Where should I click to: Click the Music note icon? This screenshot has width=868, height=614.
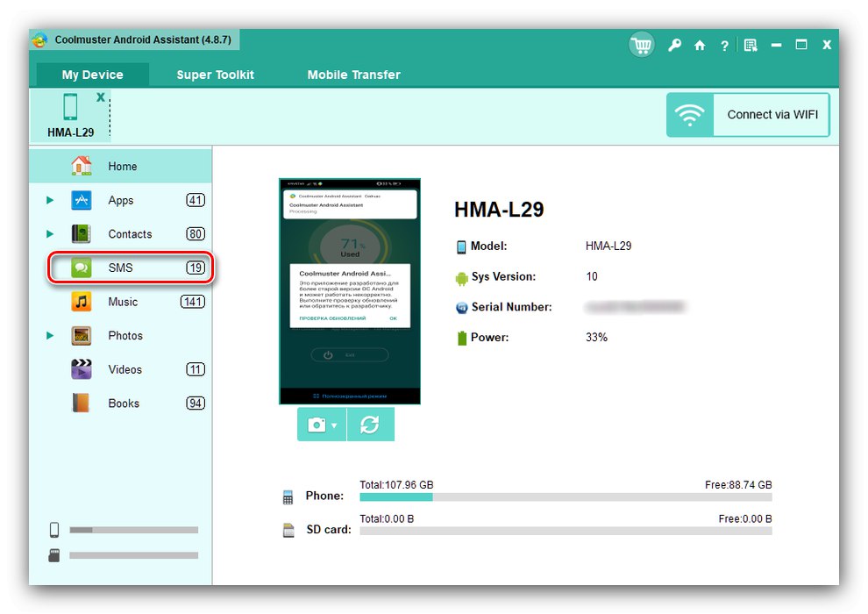[82, 302]
